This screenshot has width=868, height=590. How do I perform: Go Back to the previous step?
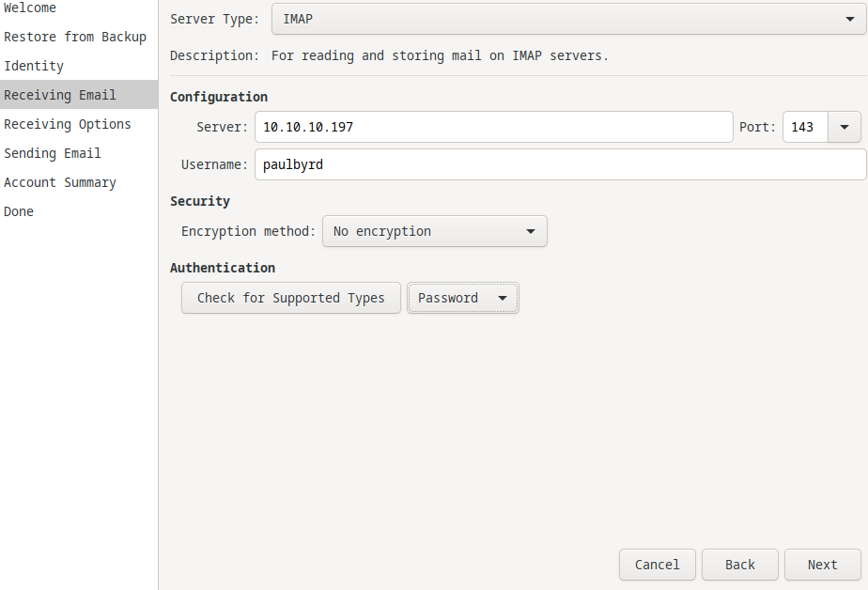coord(739,565)
